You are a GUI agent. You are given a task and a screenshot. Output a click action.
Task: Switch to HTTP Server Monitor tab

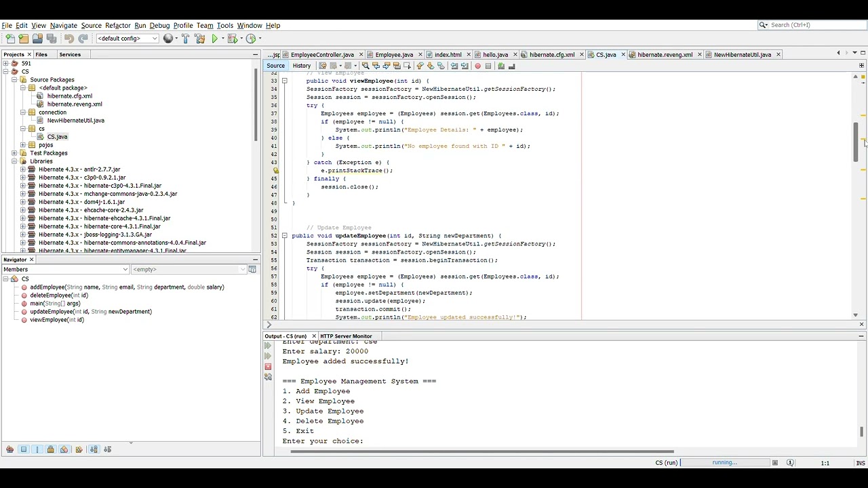[x=346, y=336]
